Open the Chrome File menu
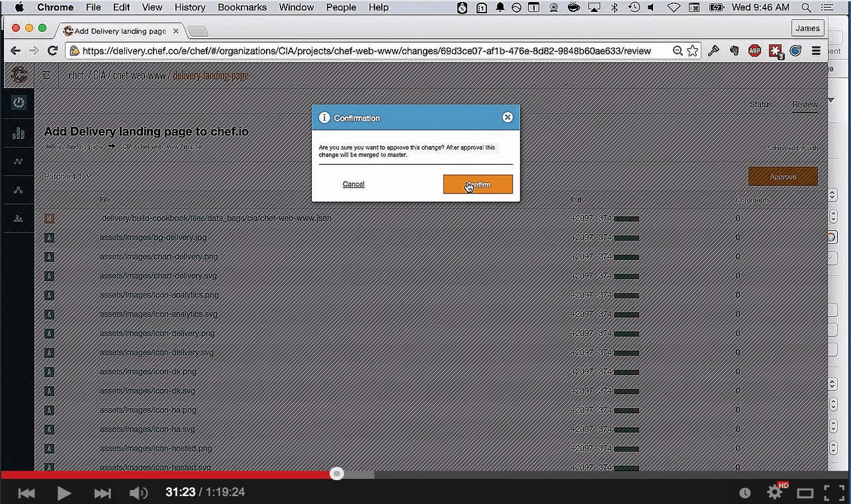This screenshot has height=504, width=851. tap(93, 7)
